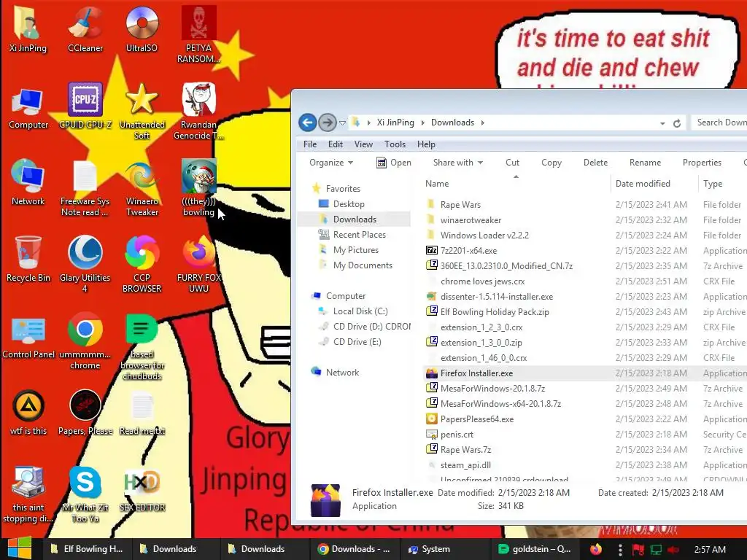Expand breadcrumb arrow after Xi JinPing
747x560 pixels.
(x=422, y=122)
